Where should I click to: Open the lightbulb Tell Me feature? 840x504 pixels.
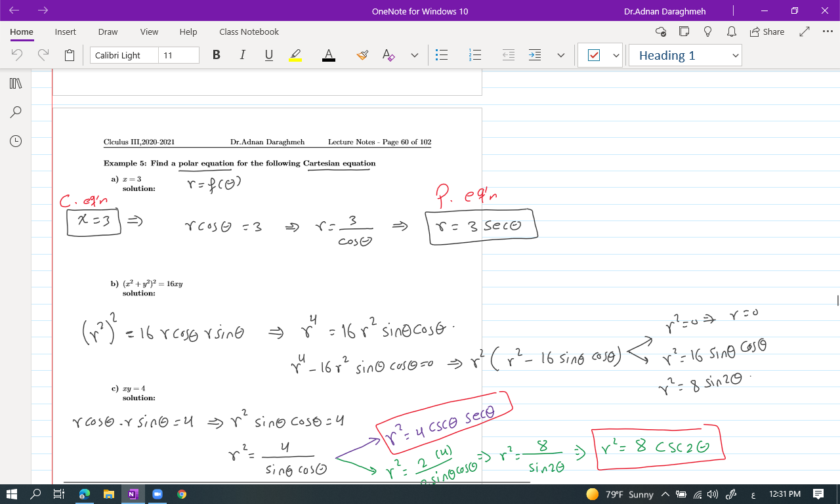point(708,31)
